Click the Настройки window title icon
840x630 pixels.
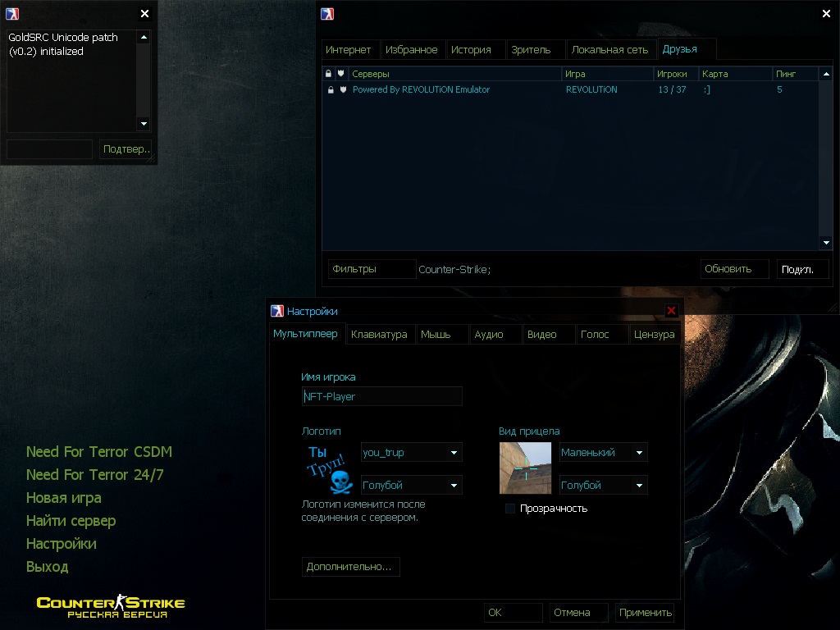(277, 311)
